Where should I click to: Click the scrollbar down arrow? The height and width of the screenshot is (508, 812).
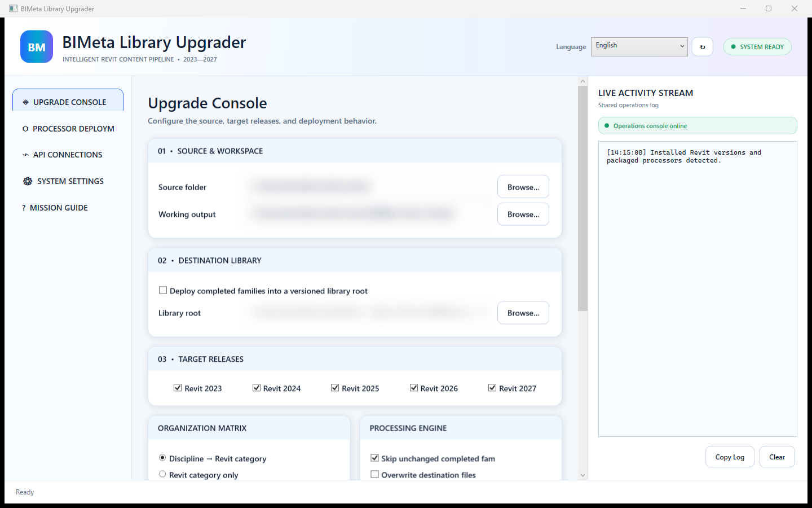click(582, 475)
